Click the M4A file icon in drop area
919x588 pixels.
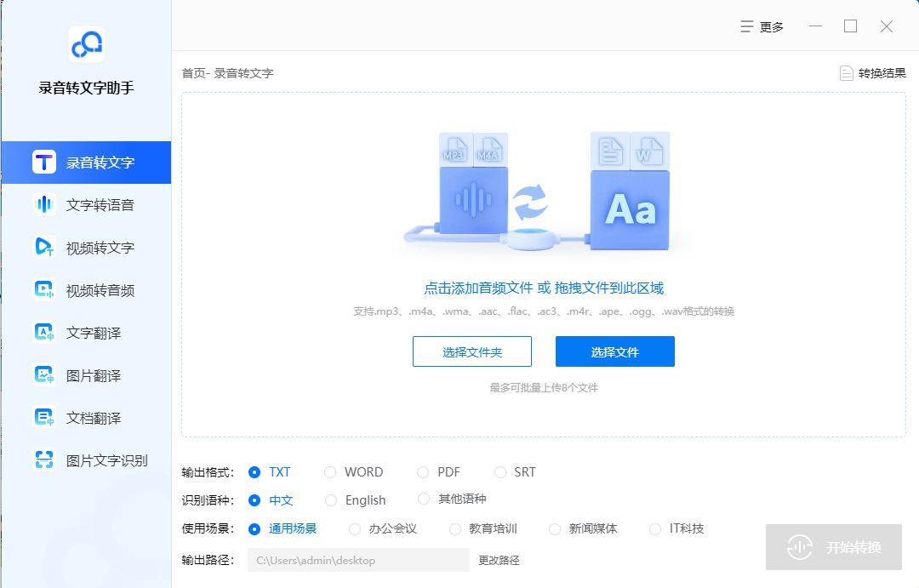(x=490, y=149)
